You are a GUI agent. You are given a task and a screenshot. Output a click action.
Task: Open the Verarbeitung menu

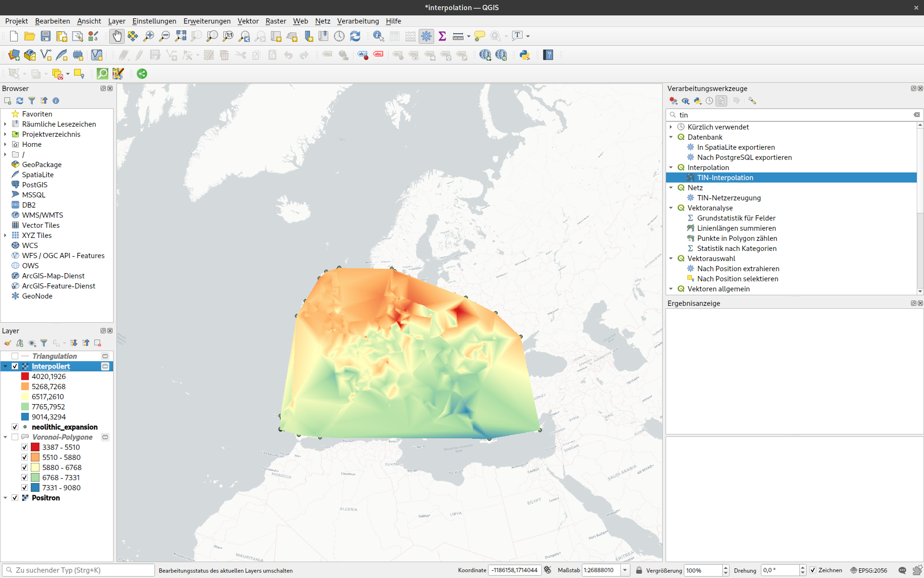[x=358, y=21]
